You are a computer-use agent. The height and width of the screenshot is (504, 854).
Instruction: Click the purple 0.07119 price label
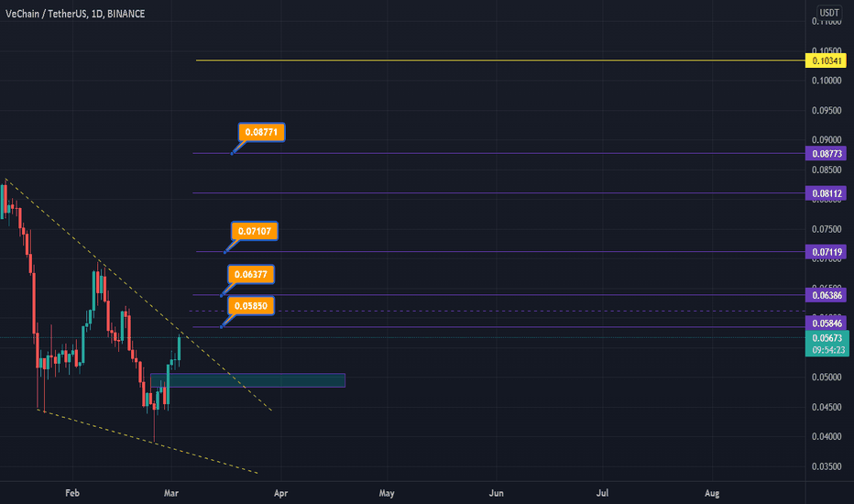tap(826, 252)
